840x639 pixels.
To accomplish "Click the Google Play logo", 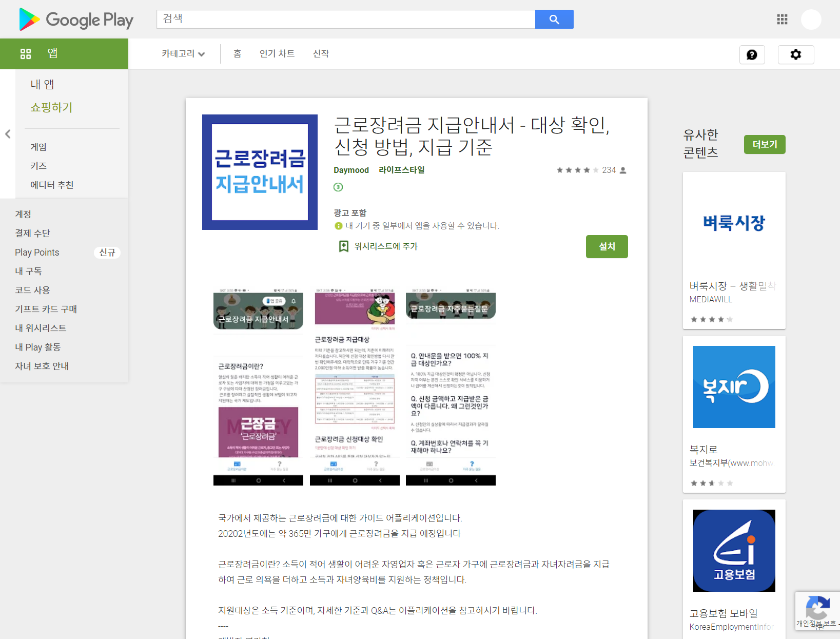I will (76, 20).
